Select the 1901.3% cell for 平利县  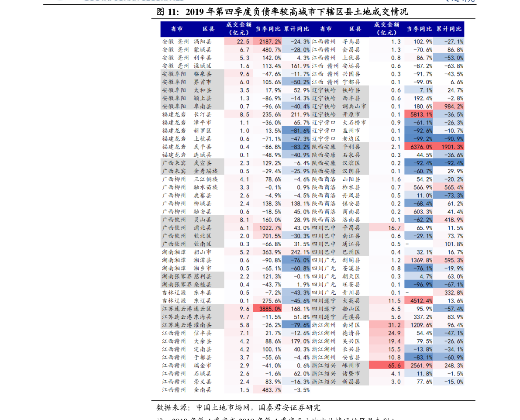click(x=451, y=147)
